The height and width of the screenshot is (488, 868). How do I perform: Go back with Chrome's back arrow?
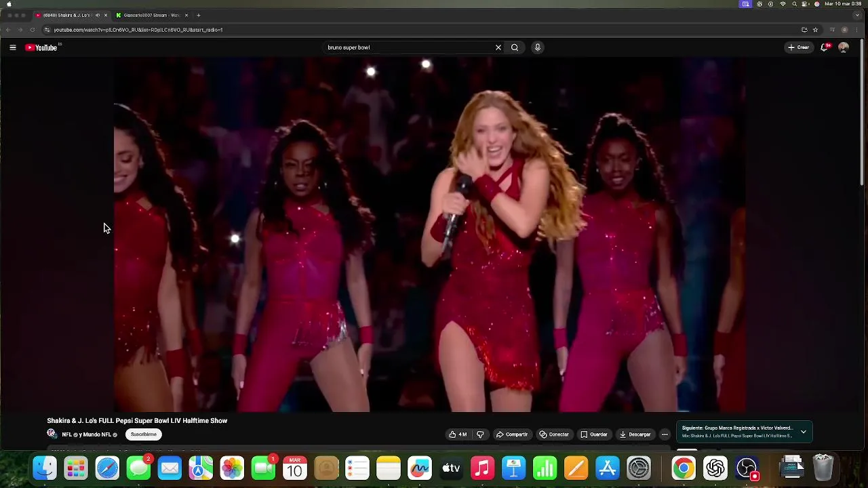pyautogui.click(x=8, y=30)
